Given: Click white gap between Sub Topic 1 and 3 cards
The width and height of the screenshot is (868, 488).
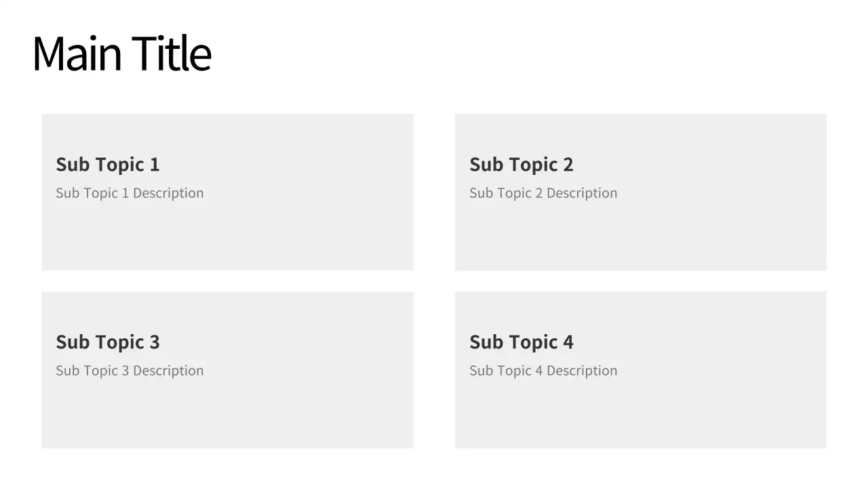Looking at the screenshot, I should click(227, 281).
